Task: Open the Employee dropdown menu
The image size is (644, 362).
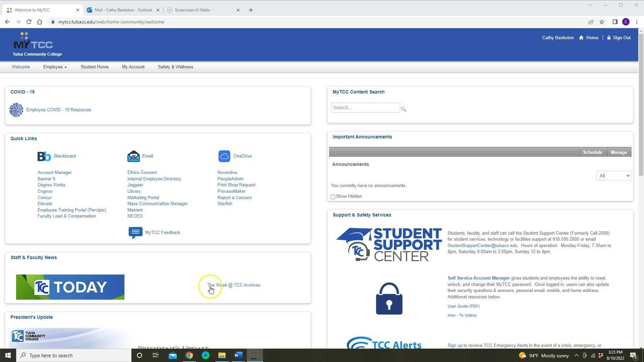Action: (x=55, y=67)
